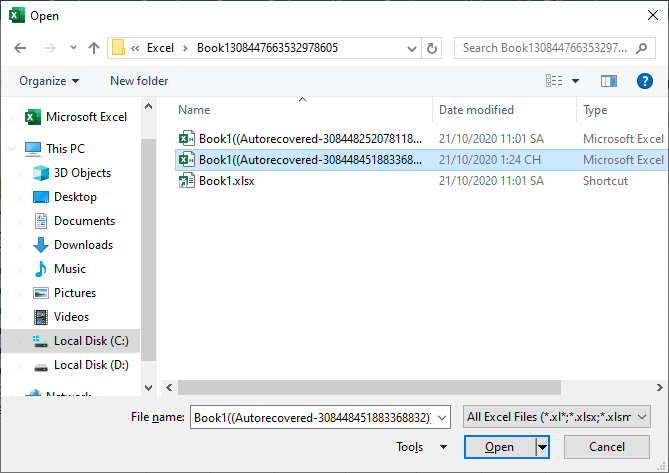Open the Organize dropdown menu

pos(48,81)
